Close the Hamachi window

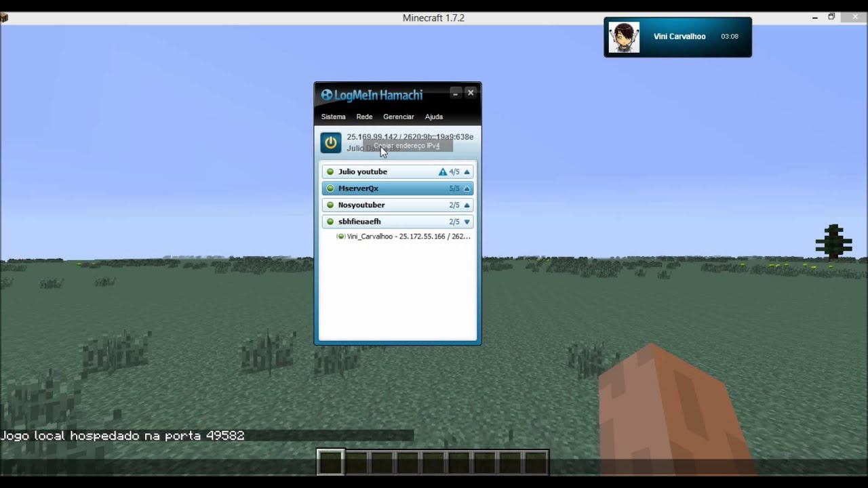pos(471,93)
